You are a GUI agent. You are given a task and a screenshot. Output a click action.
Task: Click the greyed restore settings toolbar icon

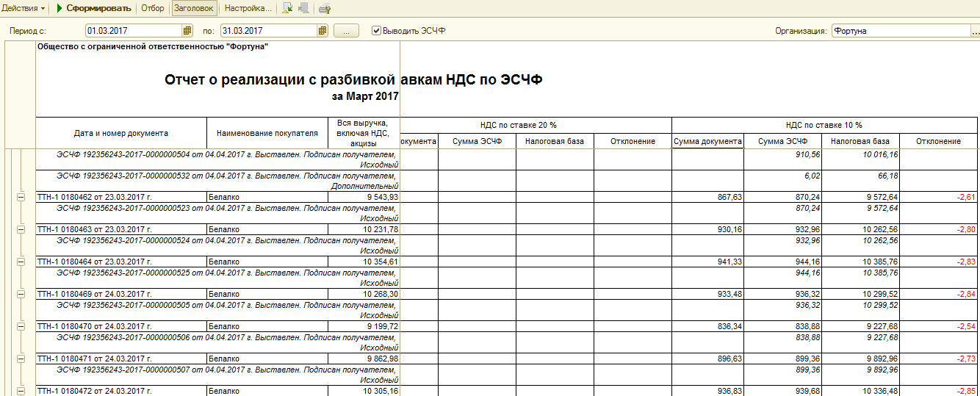(303, 9)
